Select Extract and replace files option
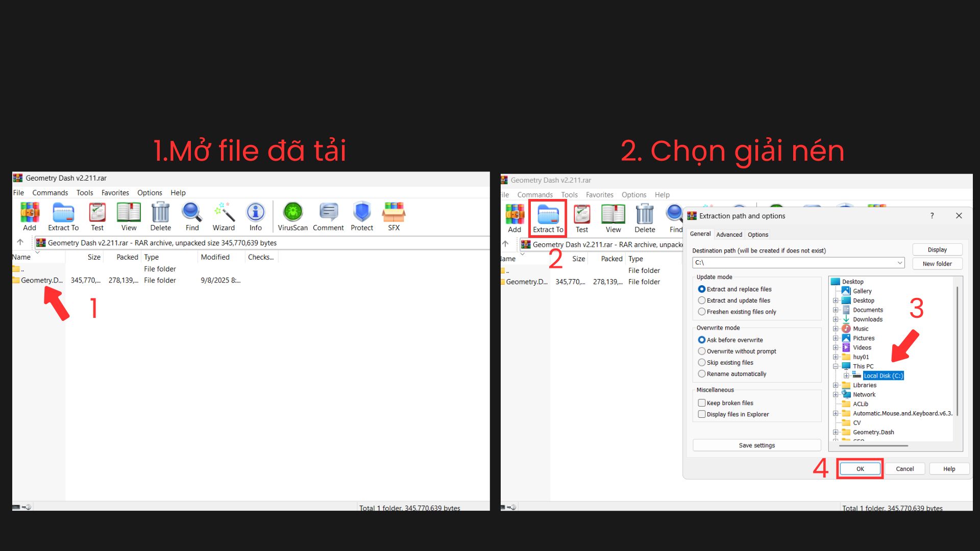Image resolution: width=980 pixels, height=551 pixels. coord(734,289)
